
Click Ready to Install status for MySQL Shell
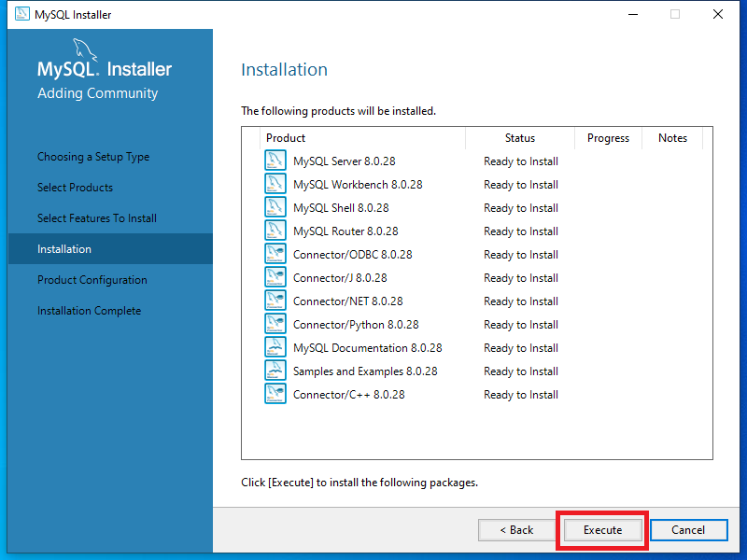coord(521,208)
